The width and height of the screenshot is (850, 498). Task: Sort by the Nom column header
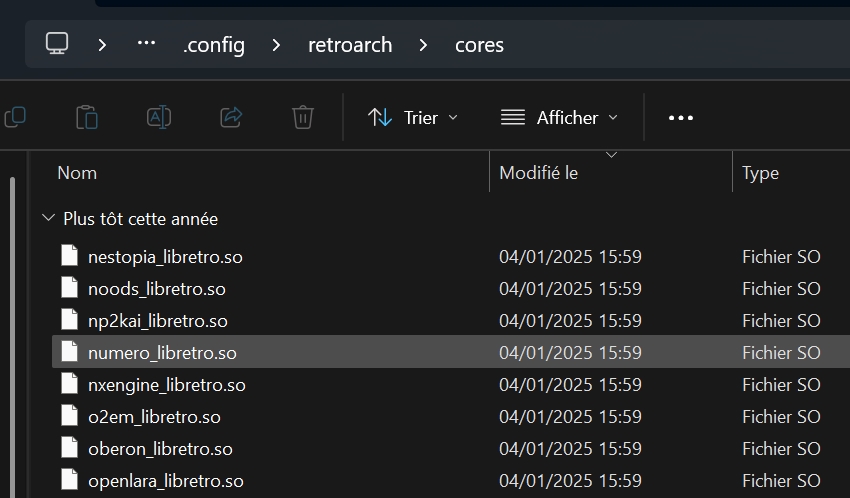(77, 173)
